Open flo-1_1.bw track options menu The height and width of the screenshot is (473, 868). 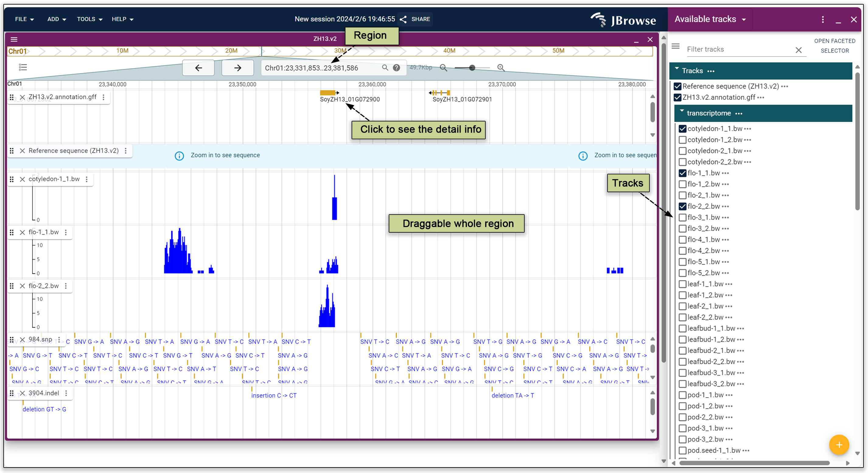pyautogui.click(x=66, y=232)
